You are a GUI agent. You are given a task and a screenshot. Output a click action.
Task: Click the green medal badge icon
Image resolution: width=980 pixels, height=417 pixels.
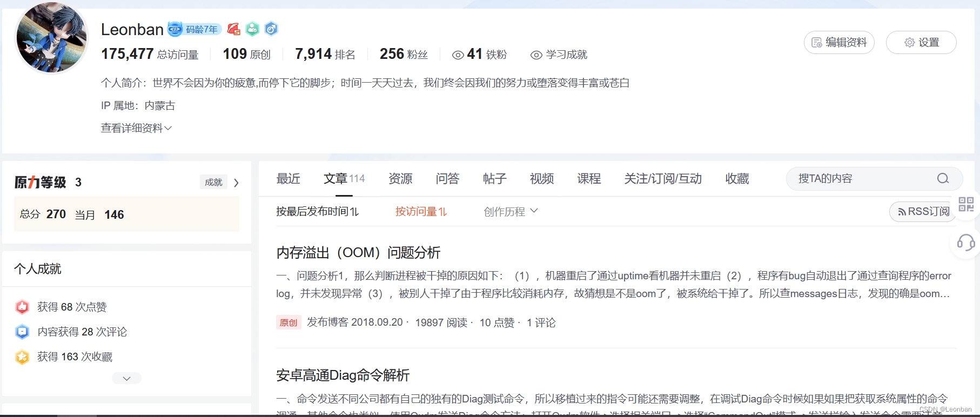tap(252, 29)
